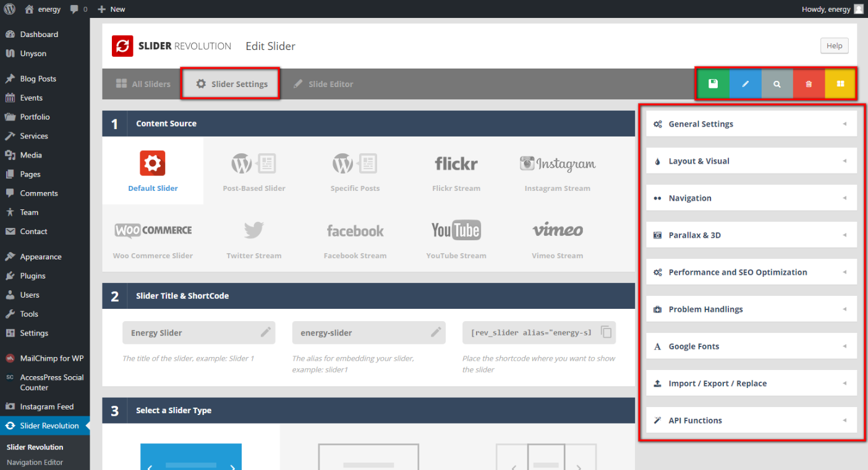Choose YouTube Stream content source

pos(456,238)
